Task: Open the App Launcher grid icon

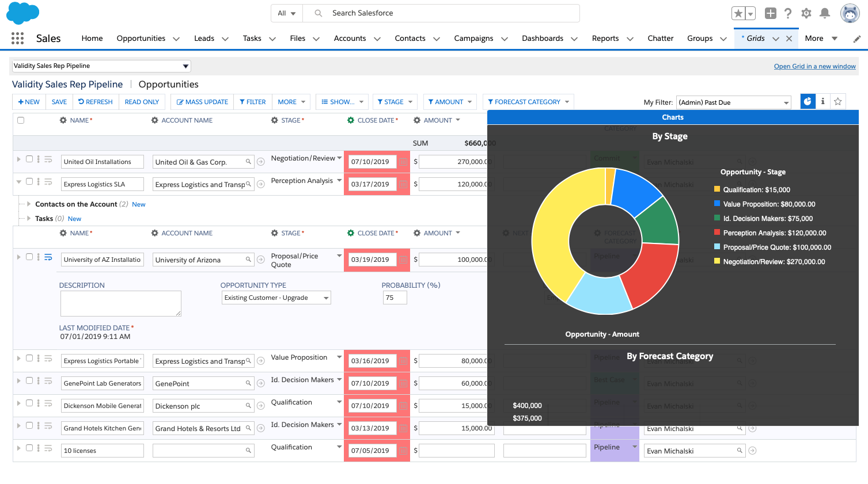Action: click(x=17, y=38)
